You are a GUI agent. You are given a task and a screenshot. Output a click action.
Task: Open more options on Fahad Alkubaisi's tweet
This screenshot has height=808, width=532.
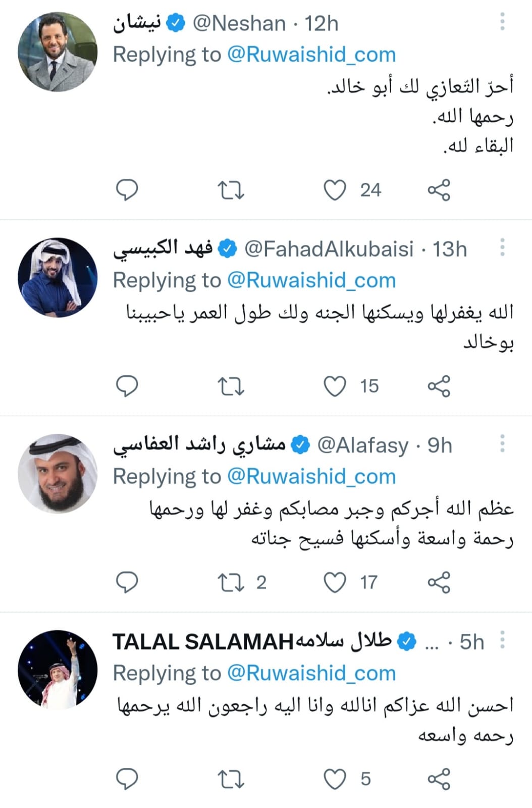click(x=502, y=247)
